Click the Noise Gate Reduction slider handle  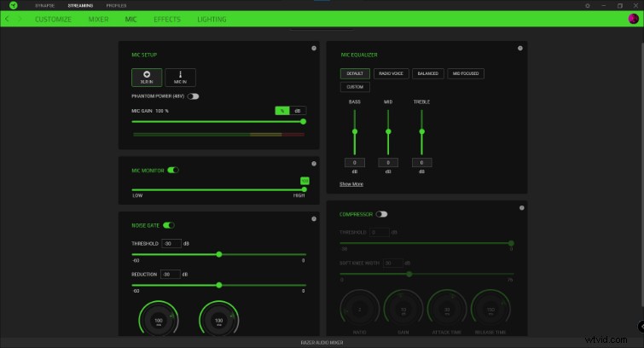pyautogui.click(x=219, y=285)
